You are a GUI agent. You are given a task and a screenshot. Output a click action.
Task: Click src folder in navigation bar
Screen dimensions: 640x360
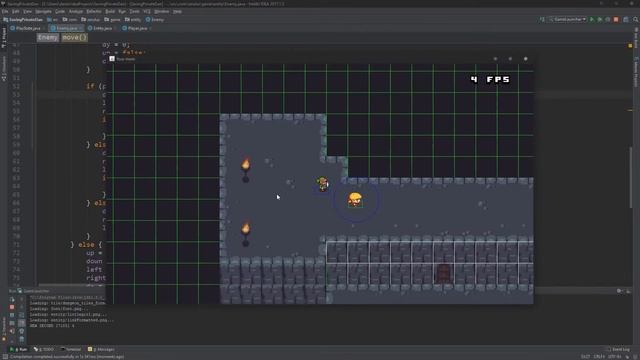pyautogui.click(x=52, y=19)
